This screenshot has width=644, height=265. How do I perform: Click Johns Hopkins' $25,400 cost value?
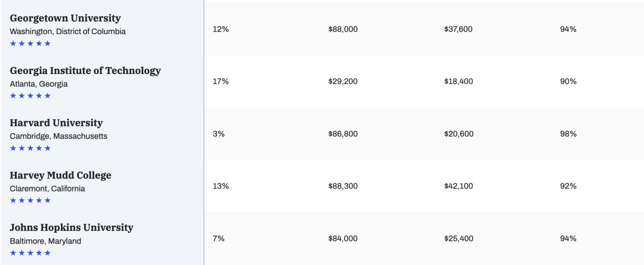(459, 238)
